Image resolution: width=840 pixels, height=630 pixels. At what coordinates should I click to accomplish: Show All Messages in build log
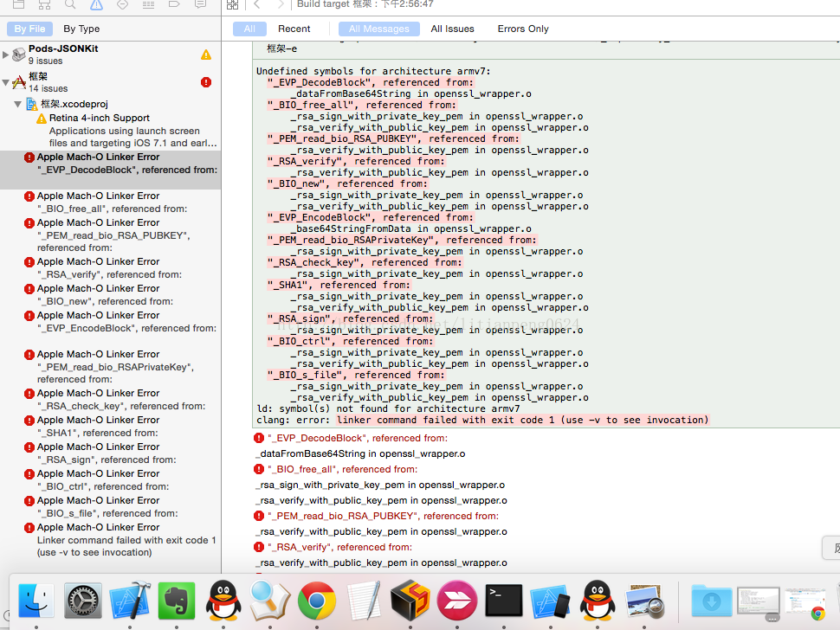pos(378,29)
